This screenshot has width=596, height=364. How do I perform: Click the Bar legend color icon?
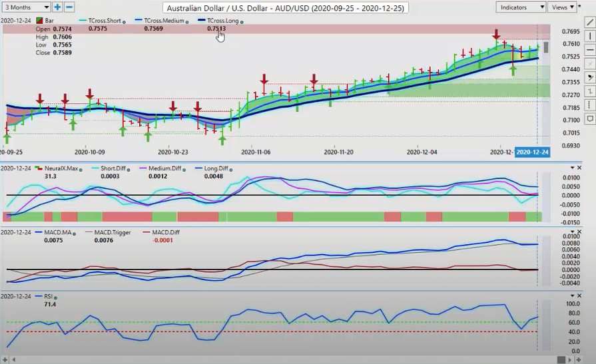point(39,21)
